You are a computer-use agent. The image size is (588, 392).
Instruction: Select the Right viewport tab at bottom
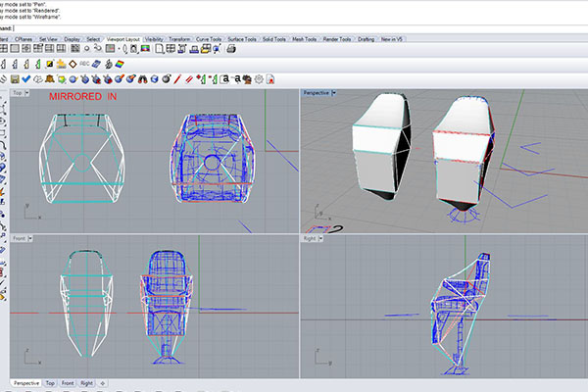pos(87,382)
